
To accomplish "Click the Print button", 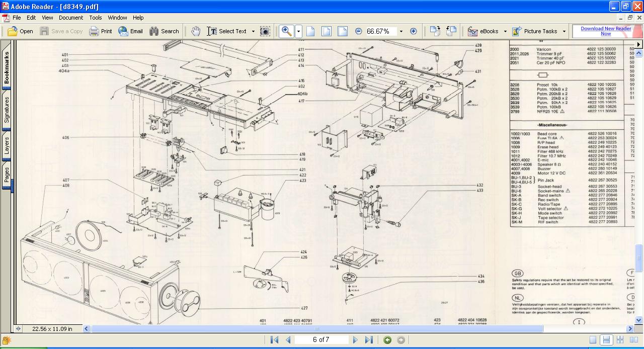I will [x=101, y=31].
